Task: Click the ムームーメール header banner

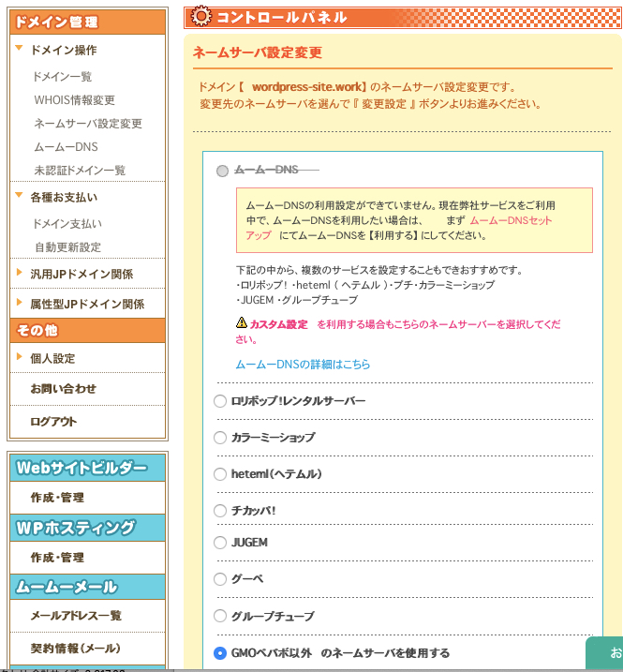Action: click(87, 587)
